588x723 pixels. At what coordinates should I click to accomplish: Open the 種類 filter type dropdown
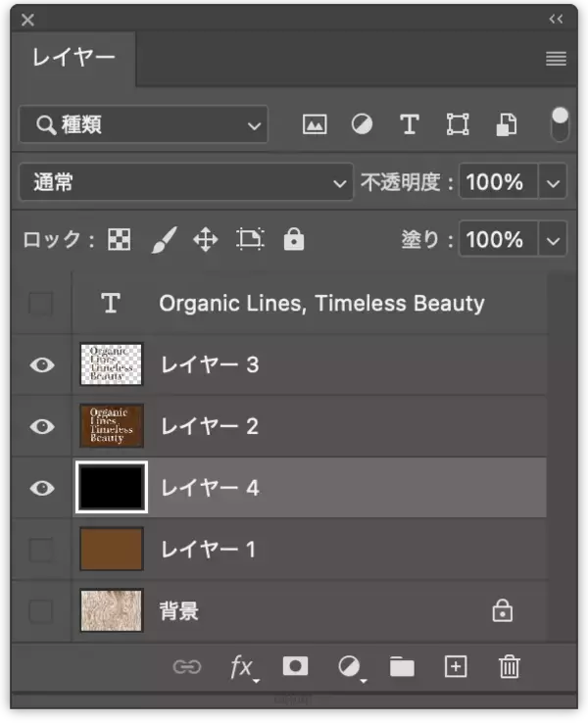pos(143,124)
